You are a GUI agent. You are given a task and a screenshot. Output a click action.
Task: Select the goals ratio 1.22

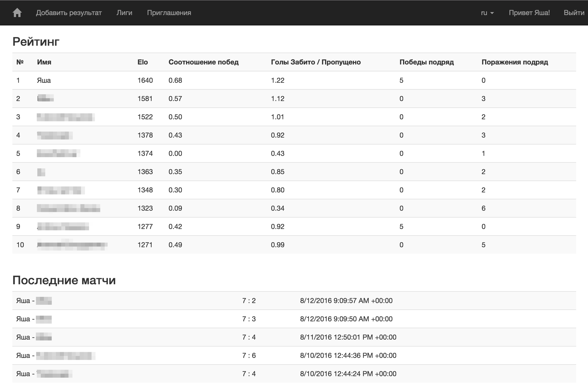(x=278, y=80)
